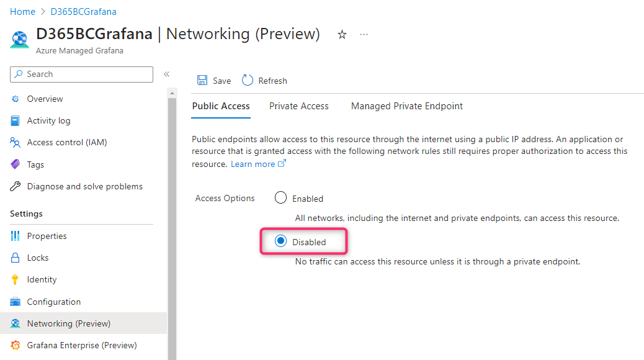Click the Refresh button

(265, 81)
